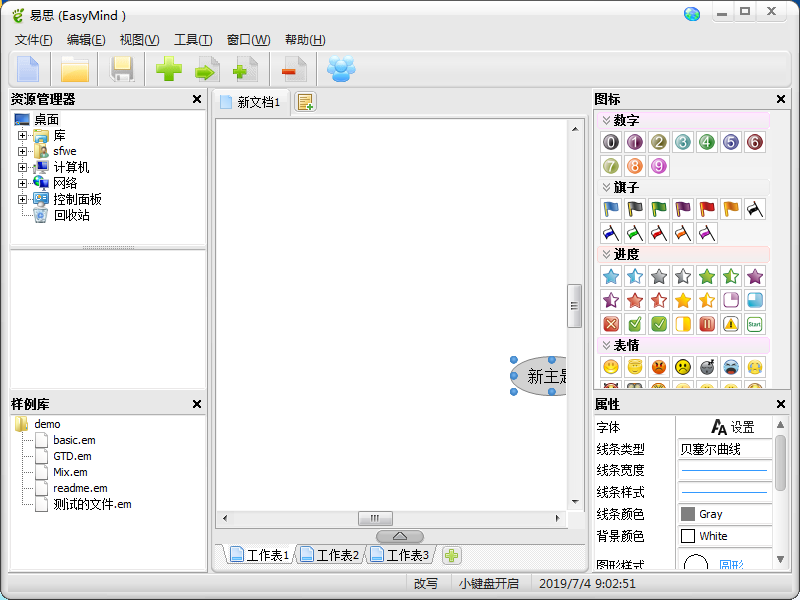800x600 pixels.
Task: Click the 贝塞尔曲线 line type field
Action: pyautogui.click(x=724, y=449)
